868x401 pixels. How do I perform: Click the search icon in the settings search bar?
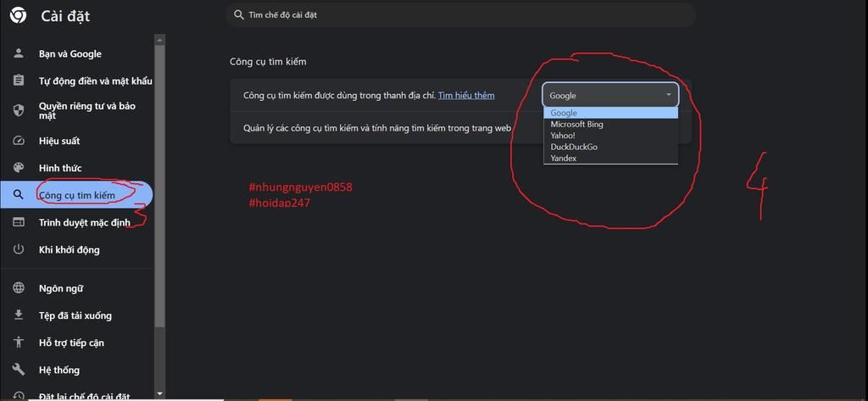pyautogui.click(x=238, y=15)
